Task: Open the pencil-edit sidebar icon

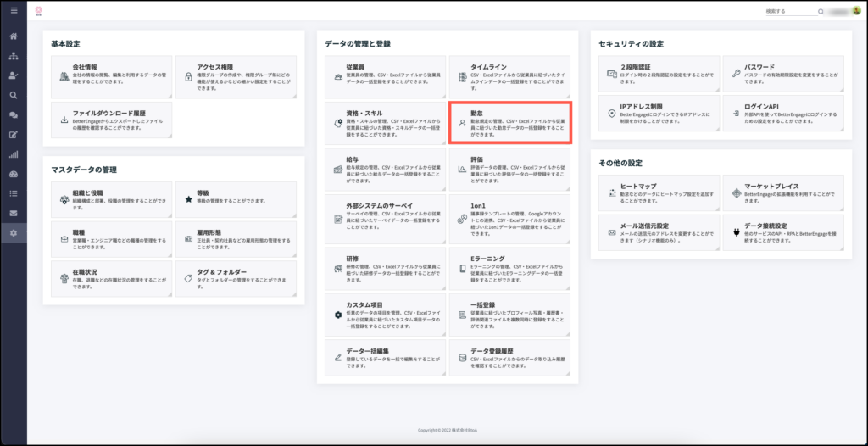Action: click(14, 135)
